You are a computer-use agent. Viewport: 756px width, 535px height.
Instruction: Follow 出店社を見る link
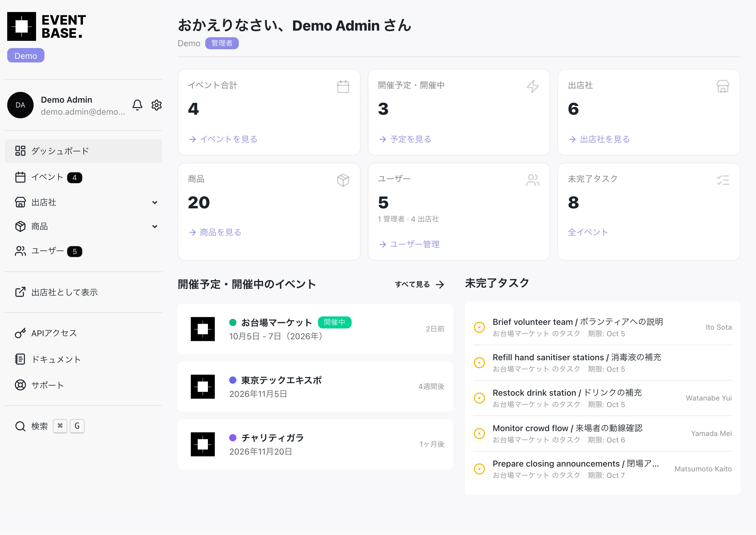click(599, 139)
